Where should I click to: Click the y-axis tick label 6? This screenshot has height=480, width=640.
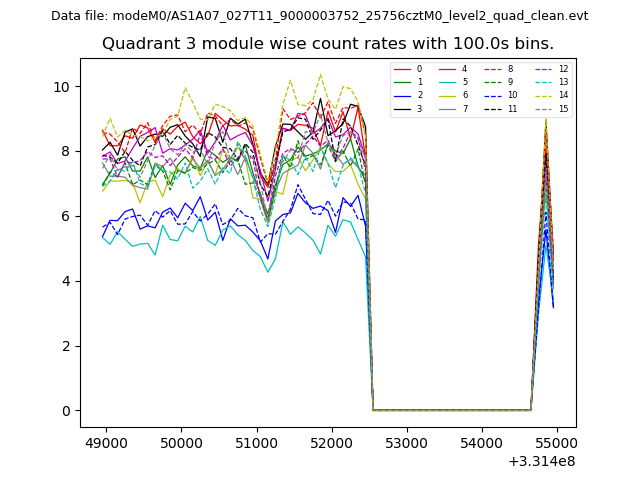(66, 216)
